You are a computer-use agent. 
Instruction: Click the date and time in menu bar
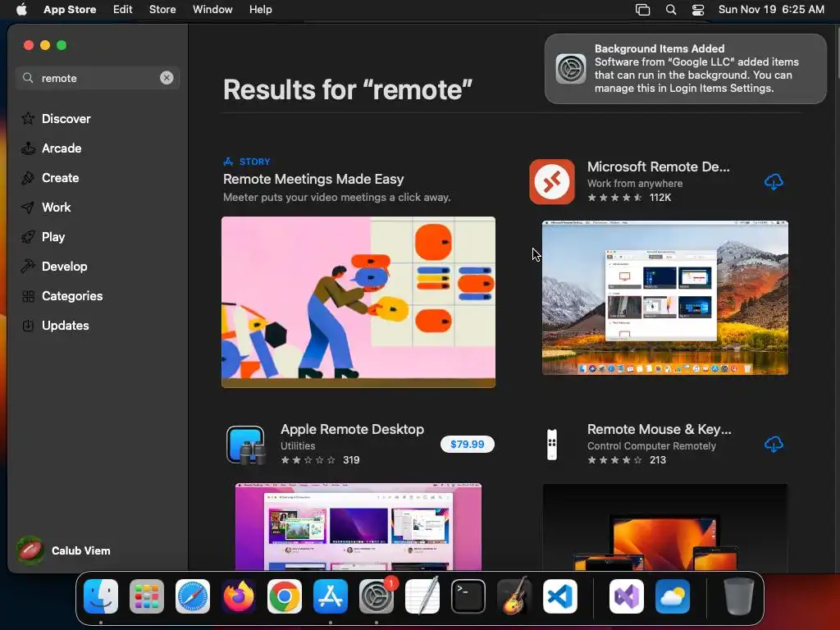[771, 9]
